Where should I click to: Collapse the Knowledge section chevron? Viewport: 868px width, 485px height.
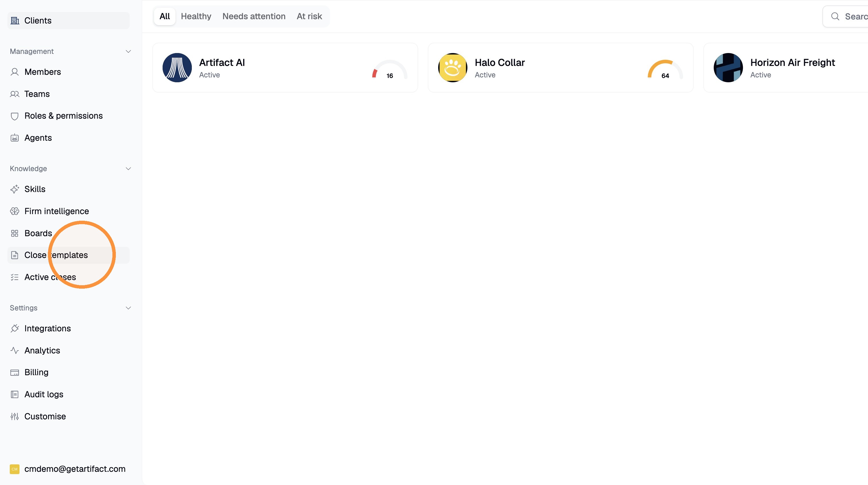click(x=128, y=169)
